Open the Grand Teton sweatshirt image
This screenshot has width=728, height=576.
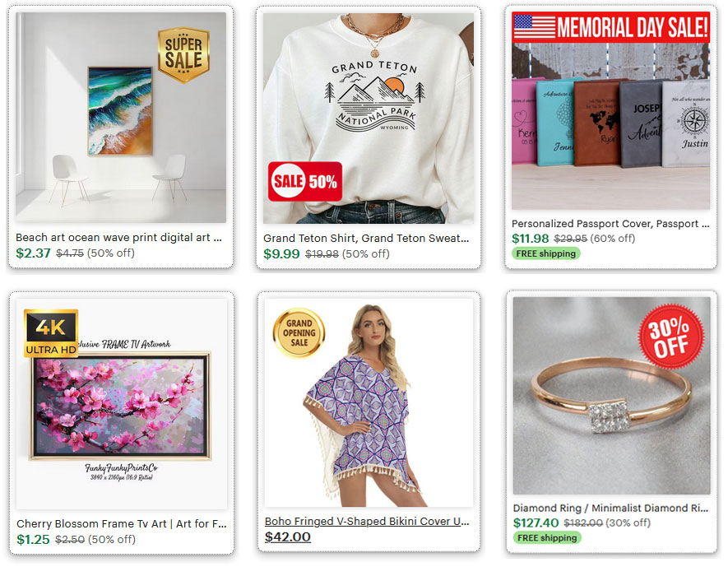369,118
